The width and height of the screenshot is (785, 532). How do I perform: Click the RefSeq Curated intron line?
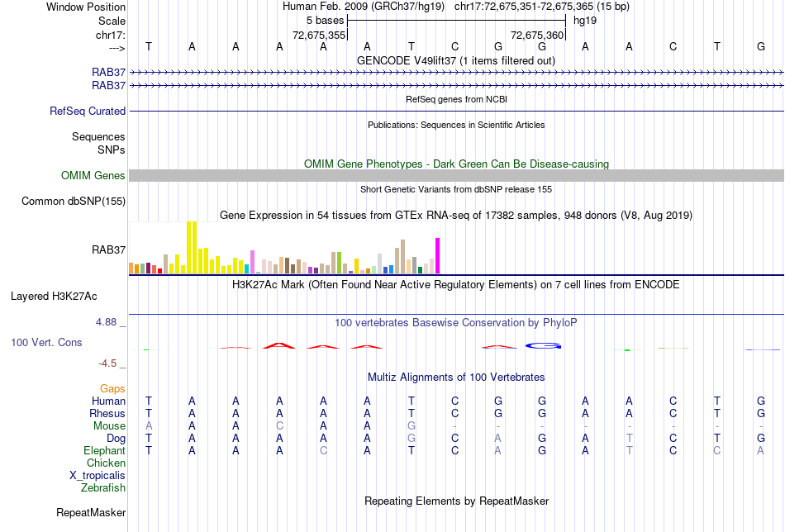coord(457,111)
